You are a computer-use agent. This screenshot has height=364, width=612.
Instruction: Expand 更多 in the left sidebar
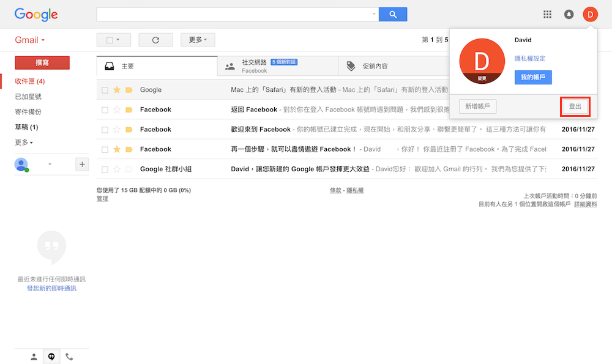click(x=24, y=143)
